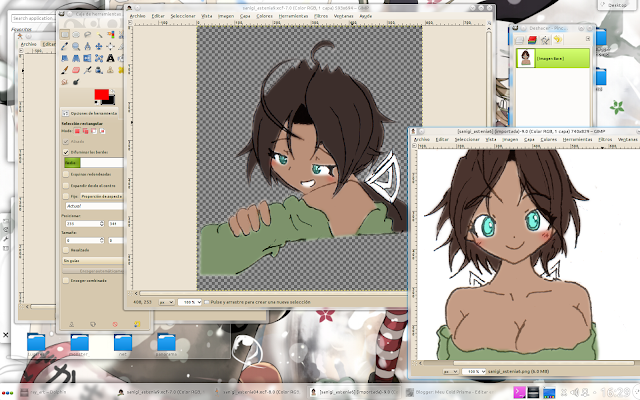Set selection mode to Subtract
The height and width of the screenshot is (400, 640).
(x=94, y=131)
